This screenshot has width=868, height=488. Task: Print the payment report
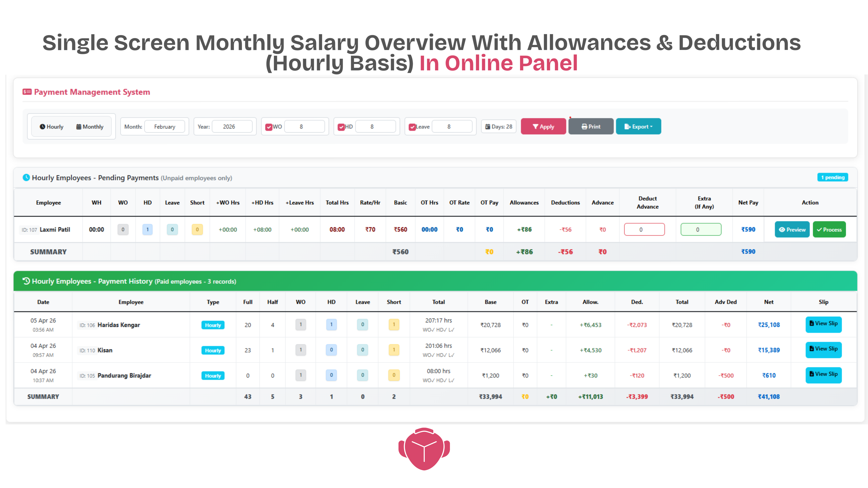[591, 126]
